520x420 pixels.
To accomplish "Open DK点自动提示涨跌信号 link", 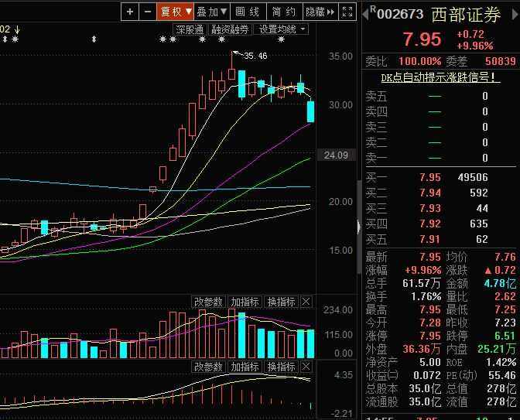I will point(440,77).
